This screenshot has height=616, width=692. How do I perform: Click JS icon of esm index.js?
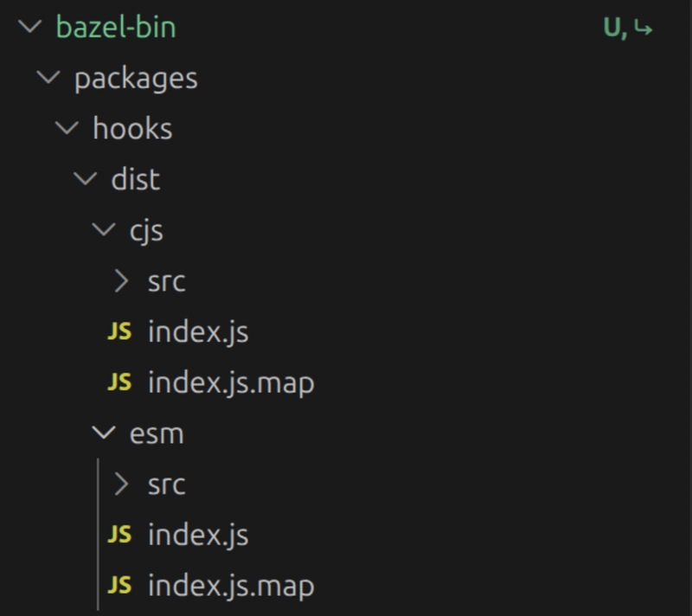[119, 535]
